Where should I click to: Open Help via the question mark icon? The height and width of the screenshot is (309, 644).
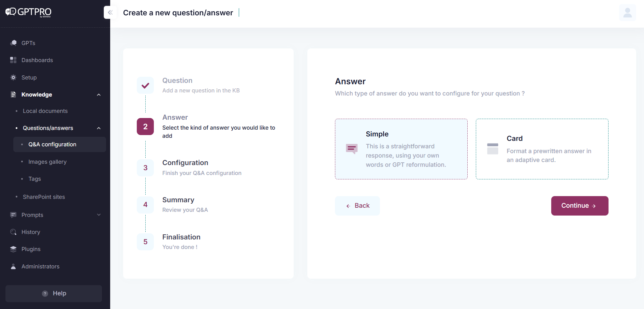pyautogui.click(x=45, y=293)
